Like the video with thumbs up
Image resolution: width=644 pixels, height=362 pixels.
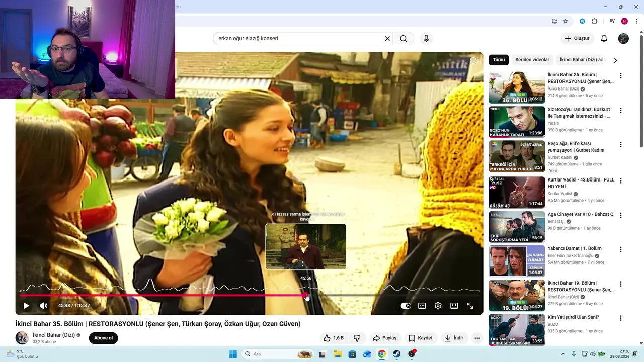point(334,338)
